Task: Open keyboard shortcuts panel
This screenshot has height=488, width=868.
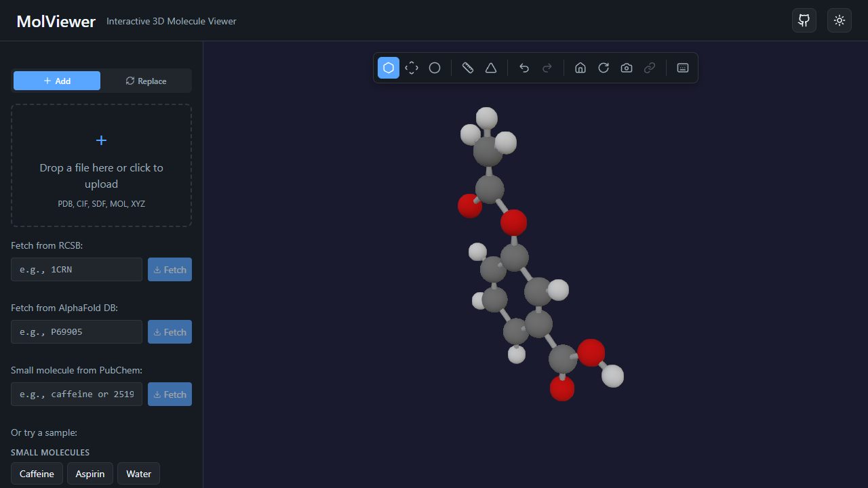Action: click(x=683, y=68)
